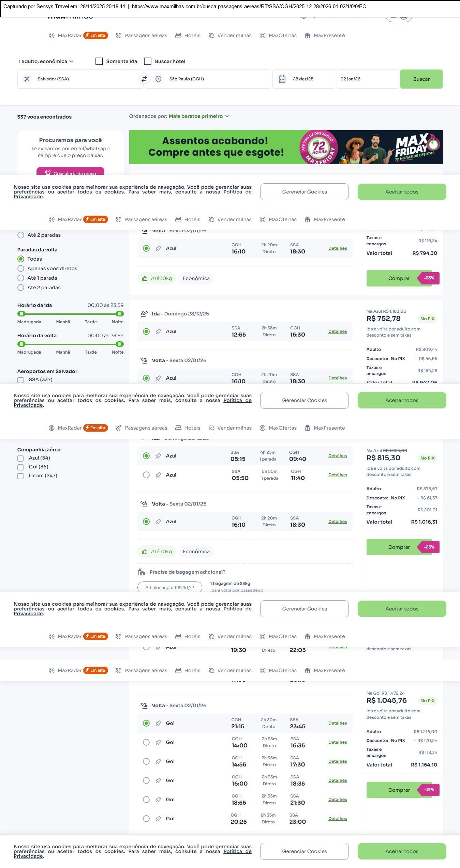Open Detalhes for the Gol 18:55 flight
Image resolution: width=460 pixels, height=868 pixels.
(337, 799)
